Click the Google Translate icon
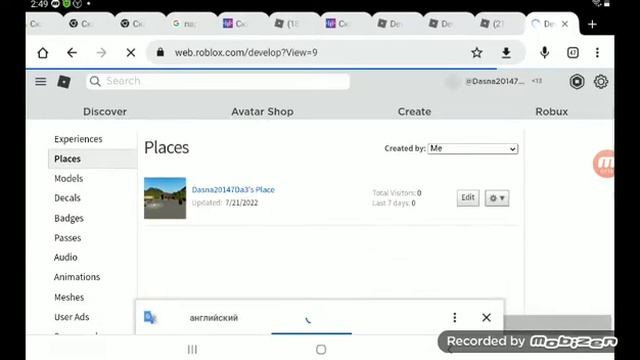Viewport: 640px width, 360px height. (x=150, y=317)
